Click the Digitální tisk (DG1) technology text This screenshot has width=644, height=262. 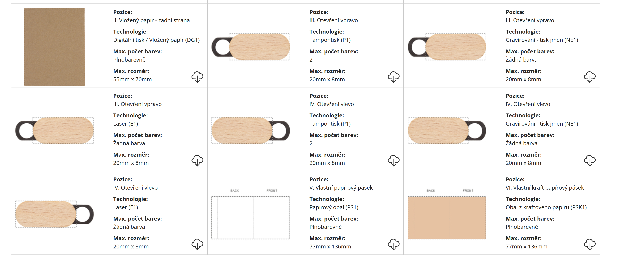tap(156, 40)
